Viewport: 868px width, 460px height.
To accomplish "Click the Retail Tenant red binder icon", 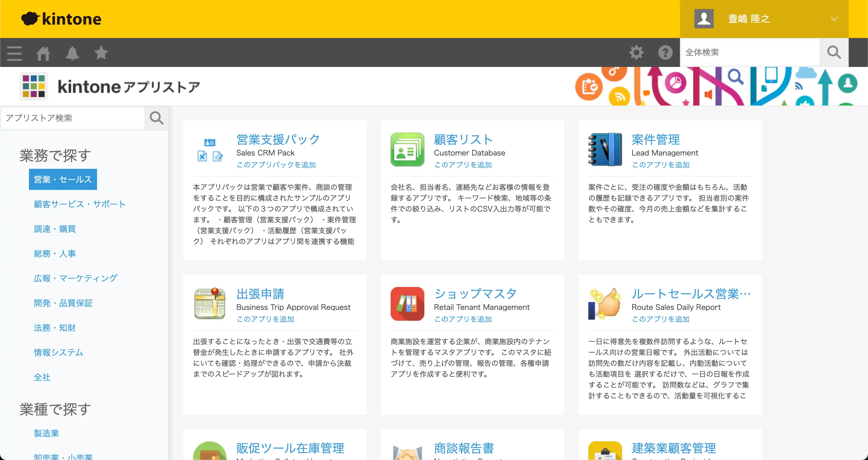I will pos(407,304).
